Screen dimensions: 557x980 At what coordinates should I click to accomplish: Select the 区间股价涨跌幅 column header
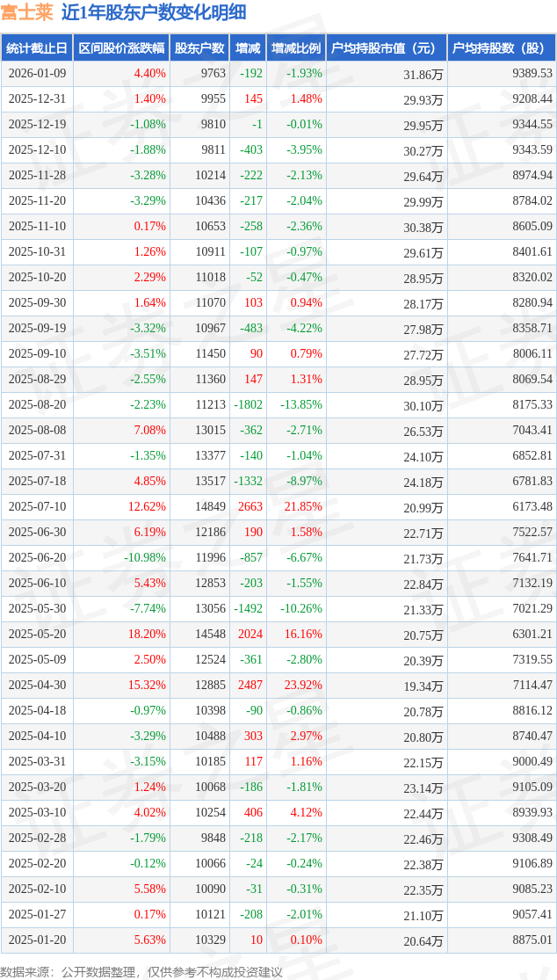pyautogui.click(x=120, y=48)
